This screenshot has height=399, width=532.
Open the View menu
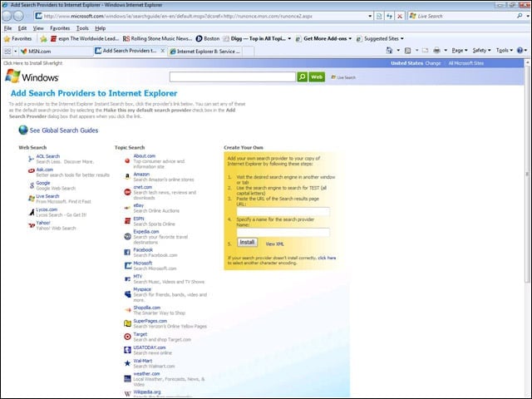click(x=38, y=28)
